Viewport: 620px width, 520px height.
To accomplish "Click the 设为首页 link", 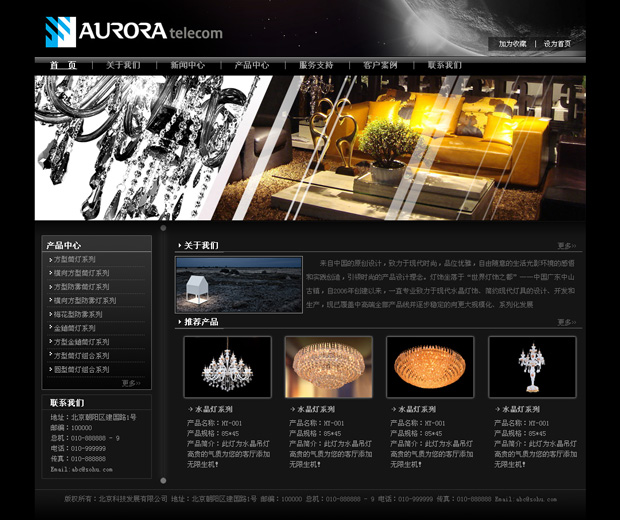I will pyautogui.click(x=558, y=44).
